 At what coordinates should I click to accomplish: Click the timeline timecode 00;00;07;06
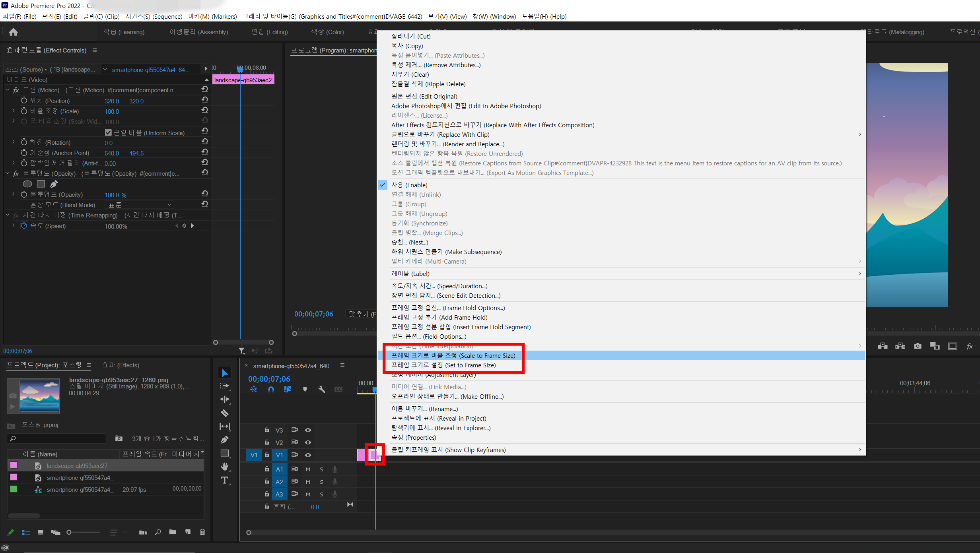coord(269,379)
